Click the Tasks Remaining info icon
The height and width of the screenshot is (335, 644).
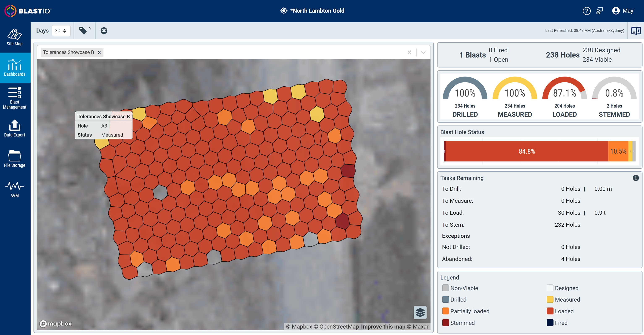pyautogui.click(x=636, y=178)
